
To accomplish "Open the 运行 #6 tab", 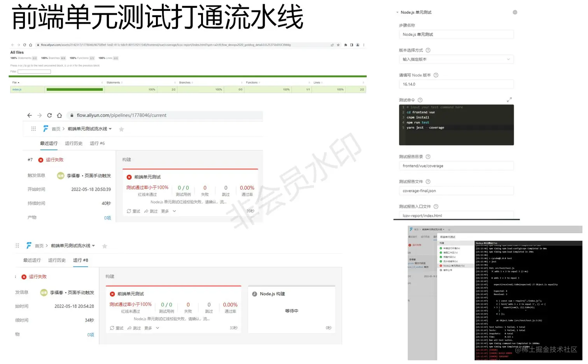I will (x=97, y=143).
